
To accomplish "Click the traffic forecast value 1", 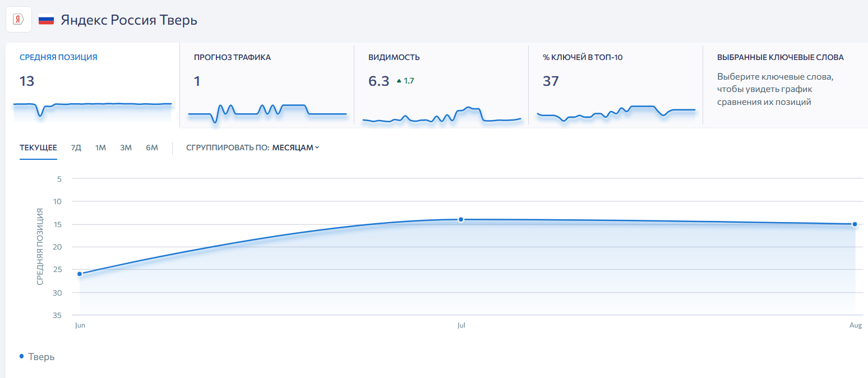I will click(197, 81).
